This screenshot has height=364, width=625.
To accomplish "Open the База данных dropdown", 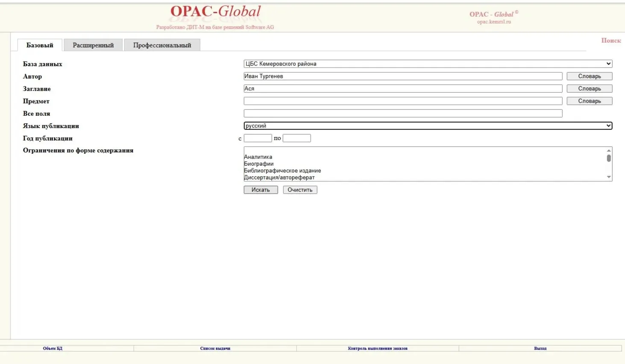I will click(428, 64).
